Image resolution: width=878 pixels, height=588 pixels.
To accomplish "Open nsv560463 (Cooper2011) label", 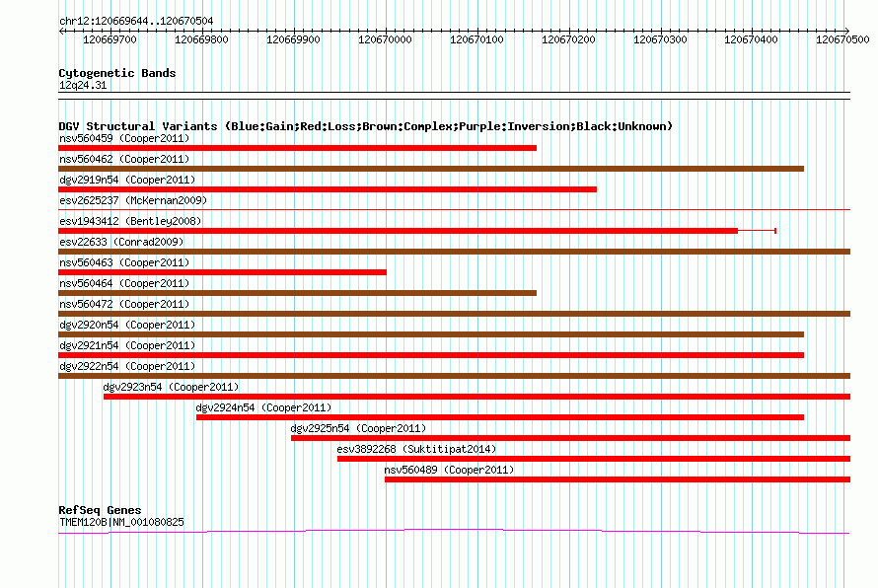I will tap(124, 262).
